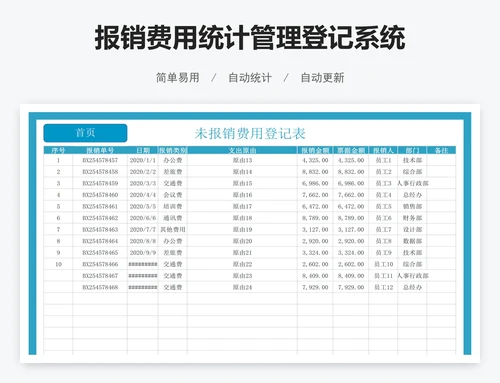This screenshot has width=500, height=383.
Task: Select the 报销人 column header
Action: click(383, 150)
